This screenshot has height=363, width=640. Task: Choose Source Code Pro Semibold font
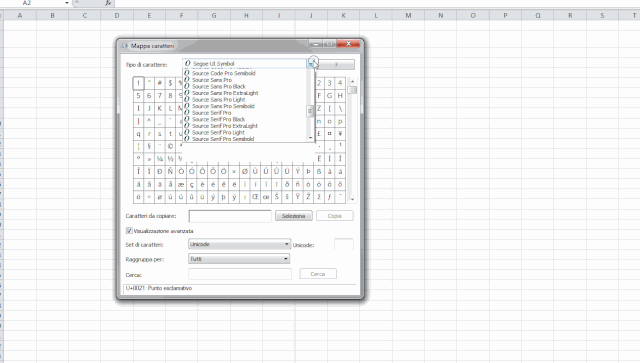click(224, 73)
